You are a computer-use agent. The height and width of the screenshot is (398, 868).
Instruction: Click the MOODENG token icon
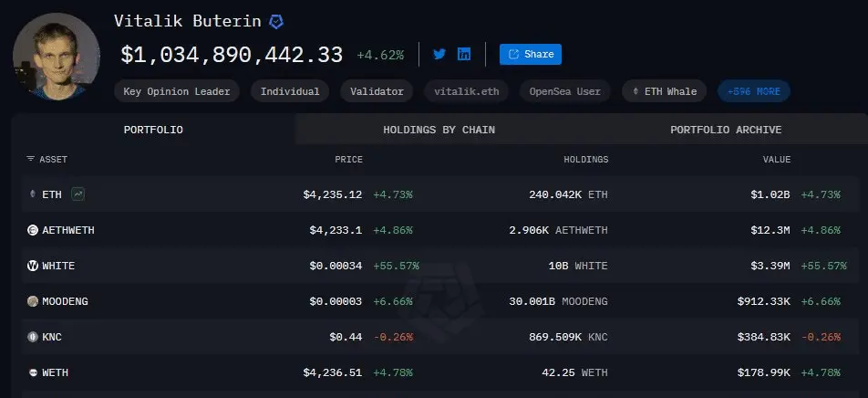pos(33,301)
